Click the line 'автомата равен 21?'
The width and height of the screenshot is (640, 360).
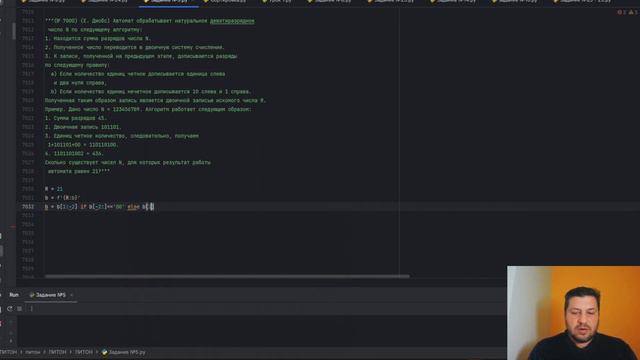pyautogui.click(x=79, y=171)
